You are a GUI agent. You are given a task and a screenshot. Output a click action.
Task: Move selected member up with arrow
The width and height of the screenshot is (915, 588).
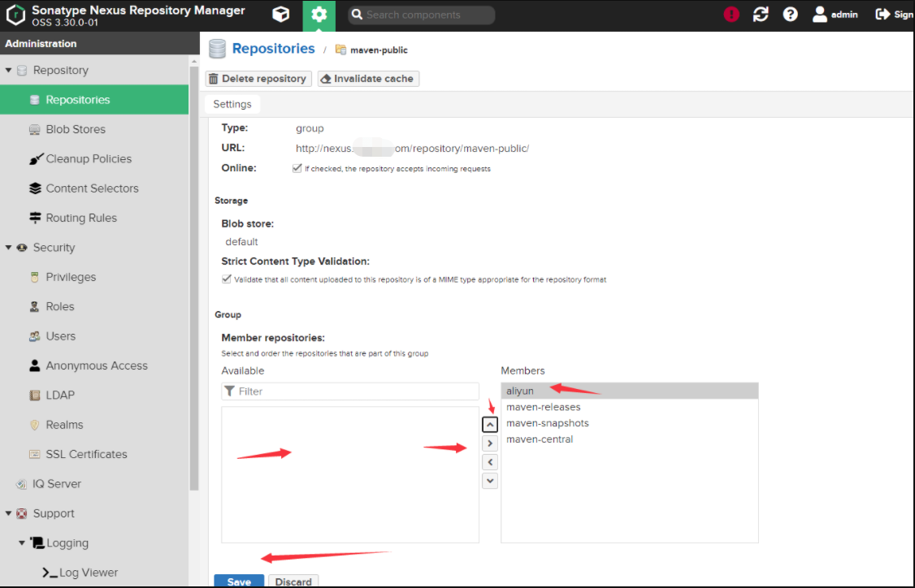(490, 424)
